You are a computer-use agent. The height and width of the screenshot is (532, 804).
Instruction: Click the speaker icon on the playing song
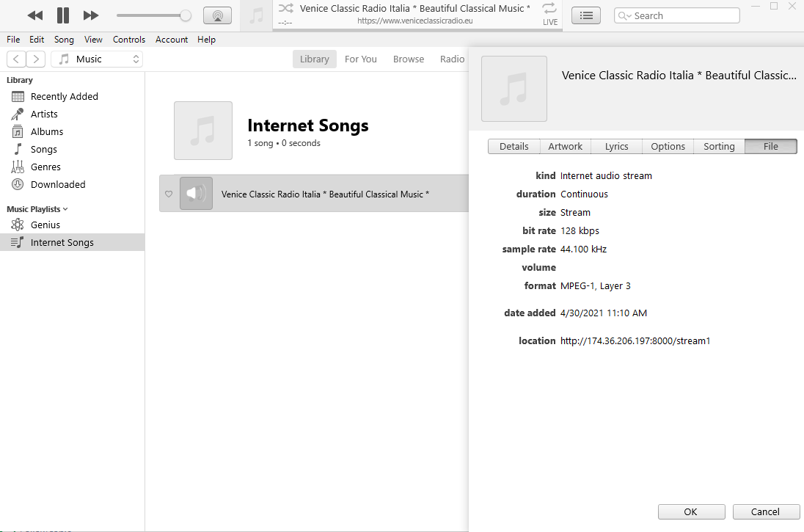pos(196,194)
